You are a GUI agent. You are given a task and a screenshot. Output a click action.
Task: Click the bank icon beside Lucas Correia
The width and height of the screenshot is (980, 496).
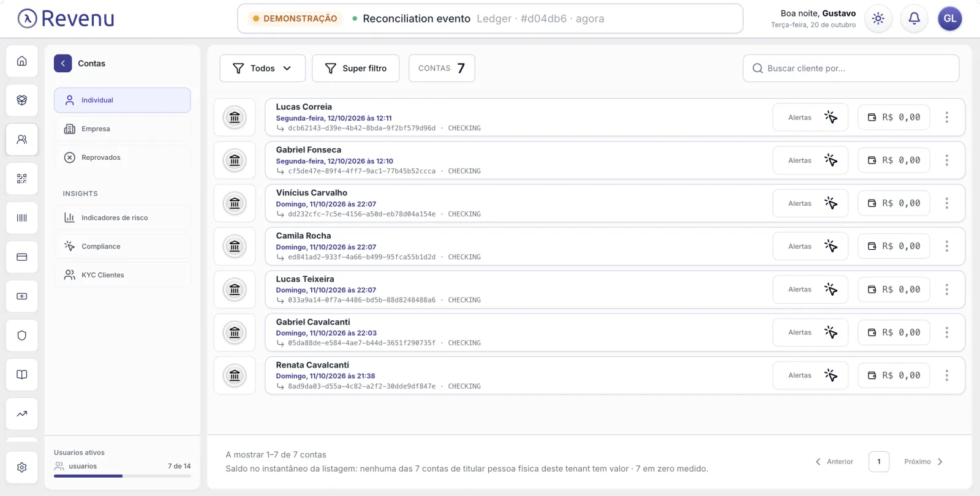235,118
